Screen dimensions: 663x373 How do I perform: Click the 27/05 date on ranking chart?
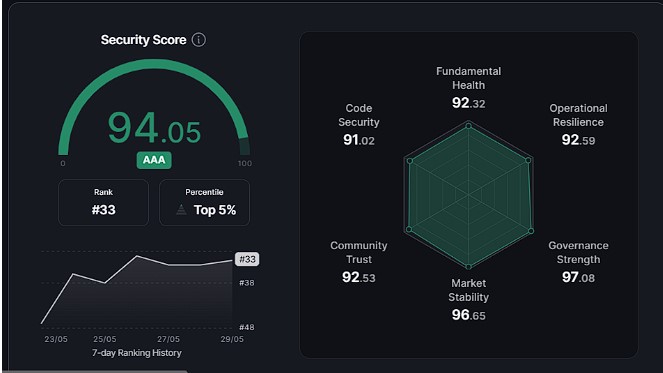(x=168, y=339)
